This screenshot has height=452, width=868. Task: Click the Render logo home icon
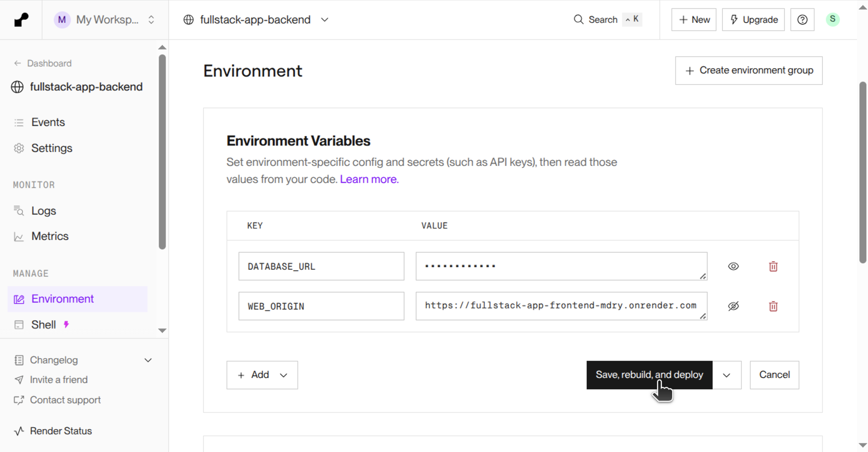(21, 20)
